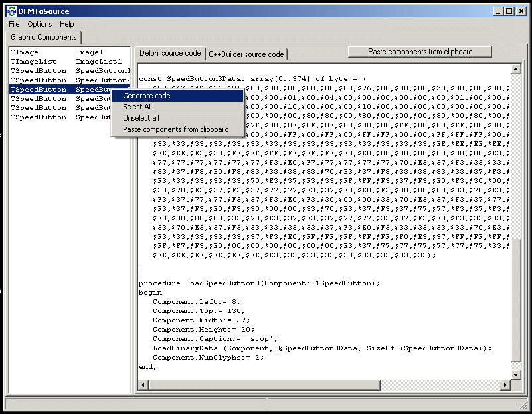Click vertical scrollbar up arrow
532x414 pixels.
(x=515, y=69)
